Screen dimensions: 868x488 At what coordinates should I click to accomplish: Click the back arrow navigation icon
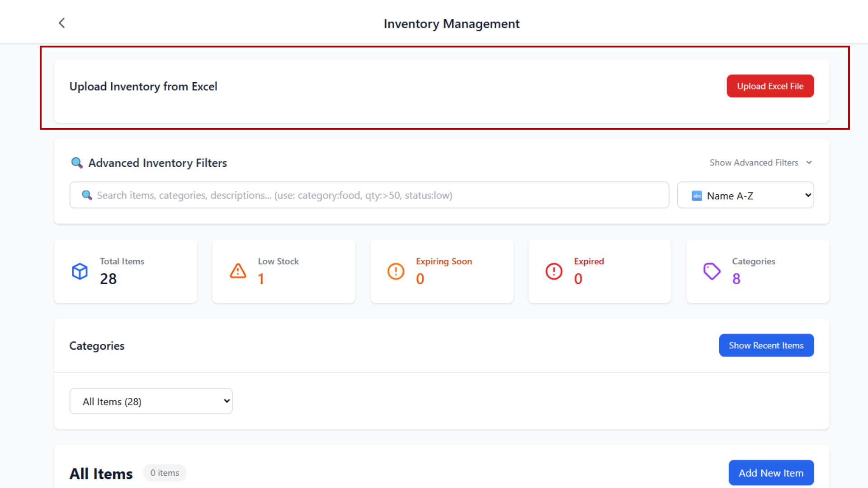tap(61, 23)
